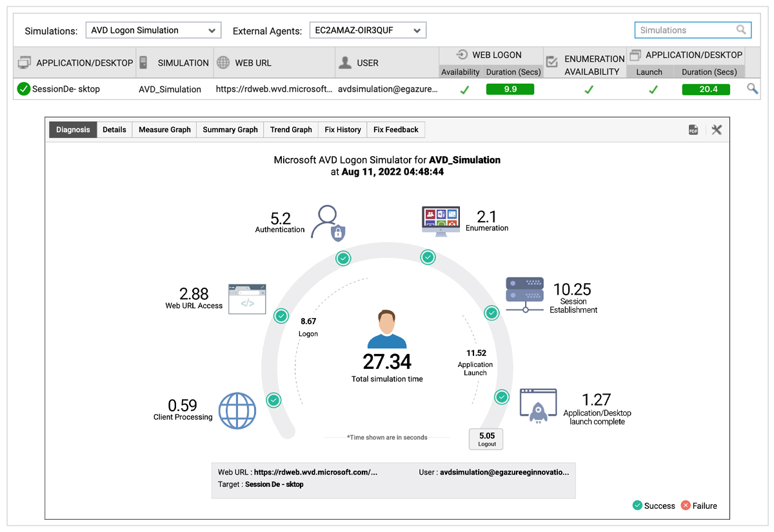Click the SessionDe- sktop row name
The image size is (774, 532).
coord(66,89)
